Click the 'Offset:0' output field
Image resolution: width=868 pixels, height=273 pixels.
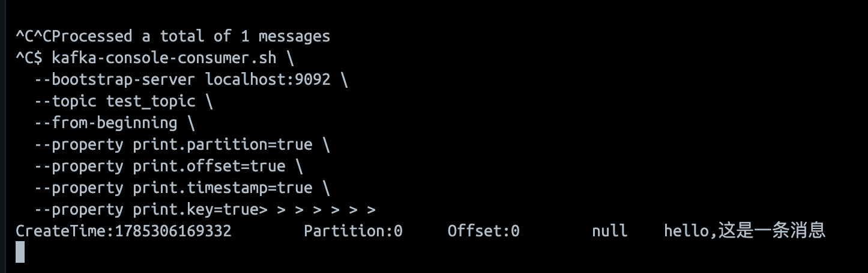484,231
